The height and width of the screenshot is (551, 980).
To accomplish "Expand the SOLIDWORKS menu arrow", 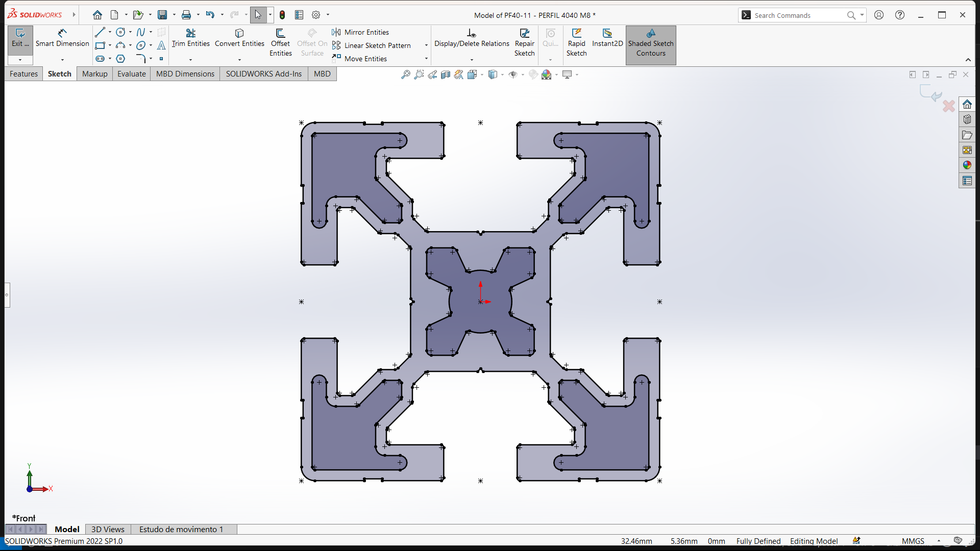I will click(x=74, y=15).
